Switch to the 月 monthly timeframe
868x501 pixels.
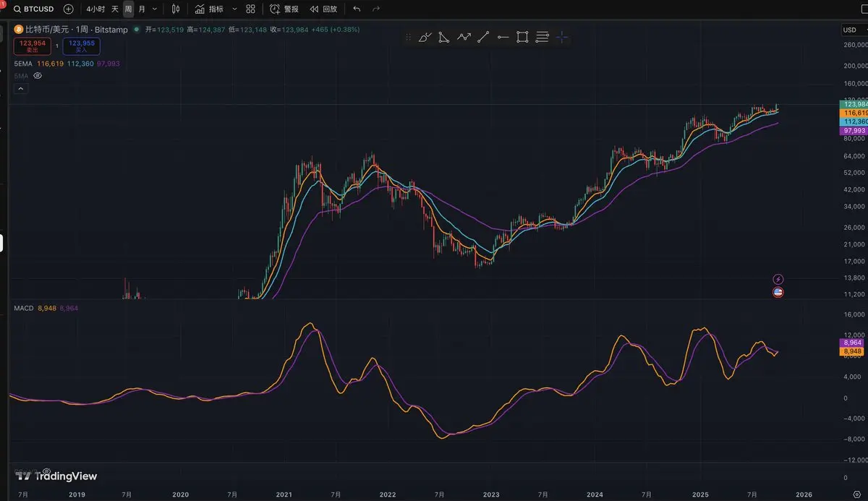(x=141, y=9)
